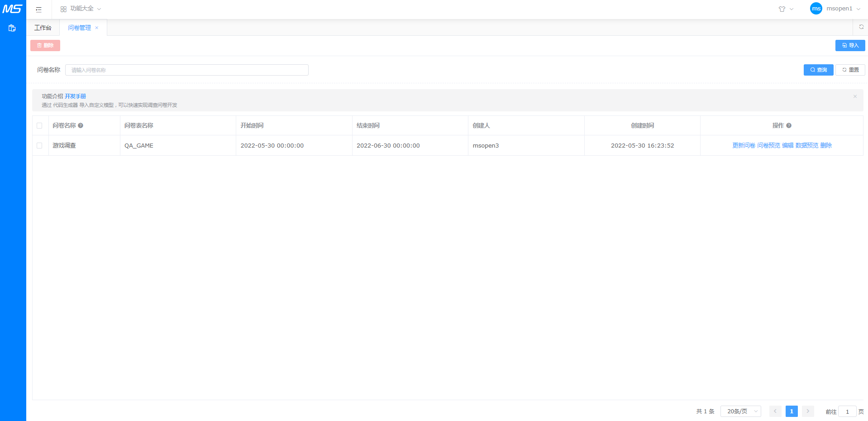Click the MS logo icon
Viewport: 868px width, 421px height.
(12, 9)
